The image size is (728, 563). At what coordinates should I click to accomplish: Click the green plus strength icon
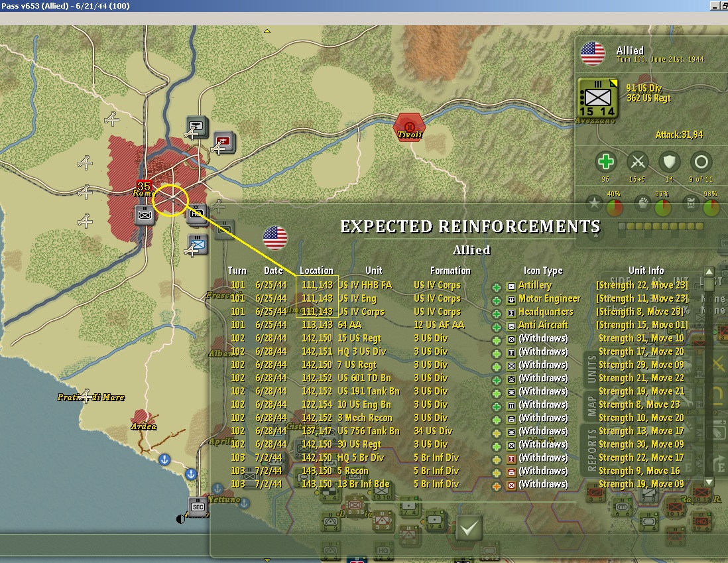(x=605, y=162)
